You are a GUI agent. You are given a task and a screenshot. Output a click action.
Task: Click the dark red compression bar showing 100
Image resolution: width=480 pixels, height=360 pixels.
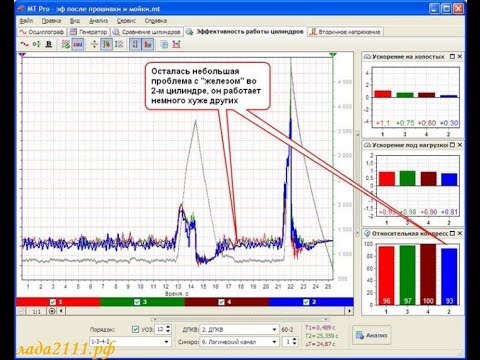pos(428,274)
